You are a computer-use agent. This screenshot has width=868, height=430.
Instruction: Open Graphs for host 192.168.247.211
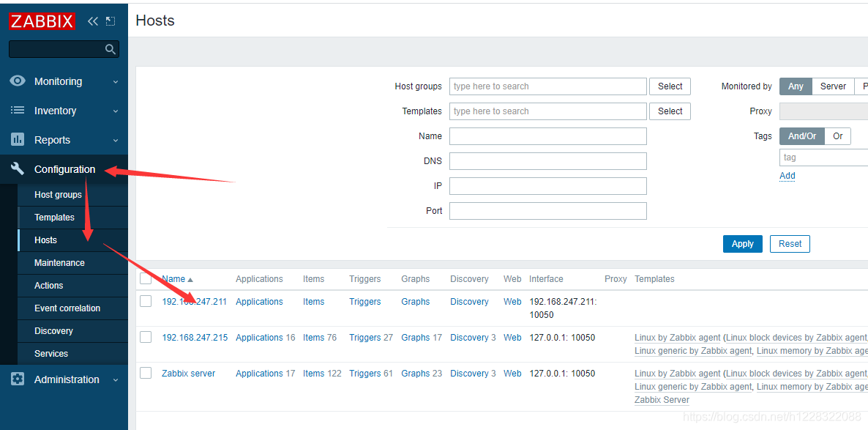coord(415,302)
